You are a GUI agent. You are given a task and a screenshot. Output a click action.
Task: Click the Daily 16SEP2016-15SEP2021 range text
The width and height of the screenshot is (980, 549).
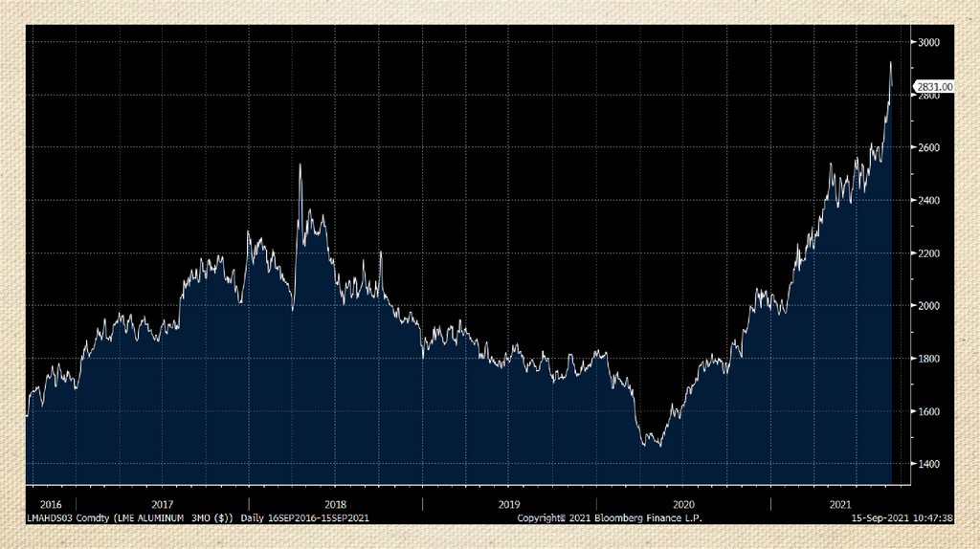click(x=305, y=517)
